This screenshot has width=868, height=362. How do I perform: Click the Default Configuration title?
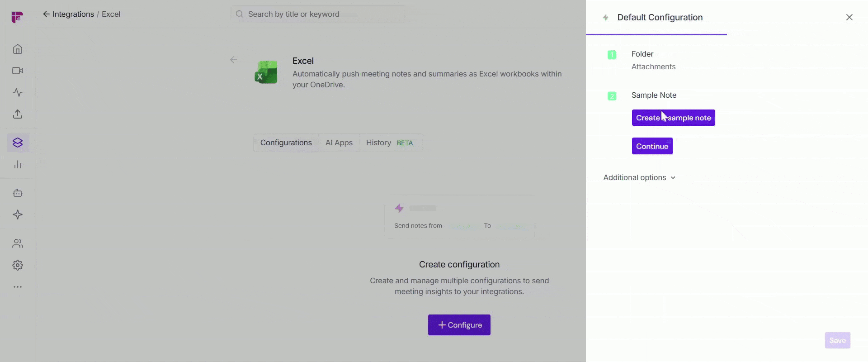(660, 17)
